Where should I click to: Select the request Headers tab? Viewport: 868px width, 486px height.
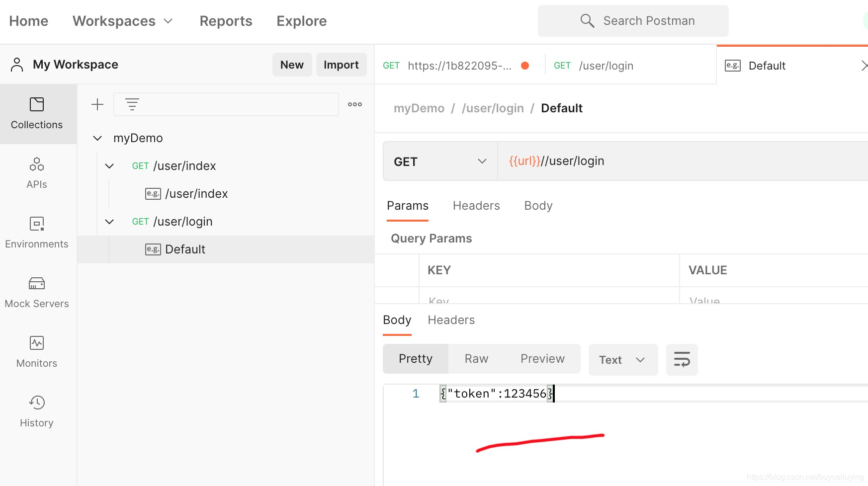pyautogui.click(x=476, y=206)
